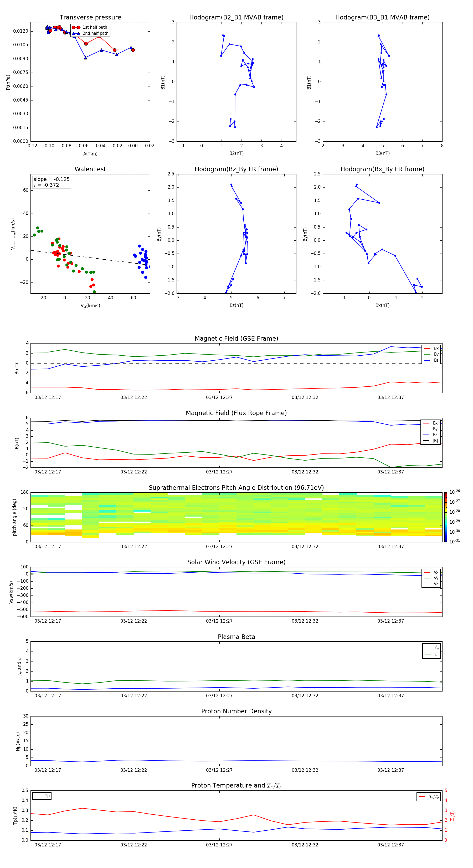Click the β entry in Plasma Beta legend
The width and height of the screenshot is (473, 868).
click(x=431, y=654)
